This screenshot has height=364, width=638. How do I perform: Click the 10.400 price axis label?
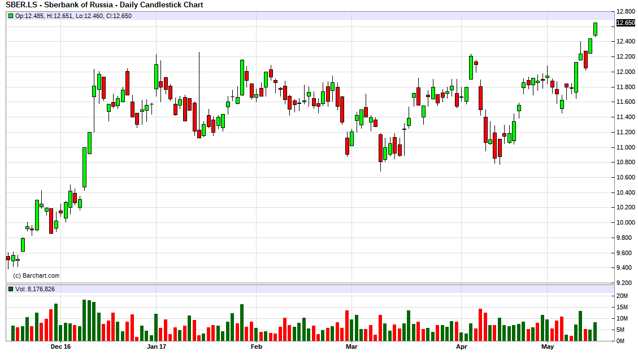tap(626, 192)
